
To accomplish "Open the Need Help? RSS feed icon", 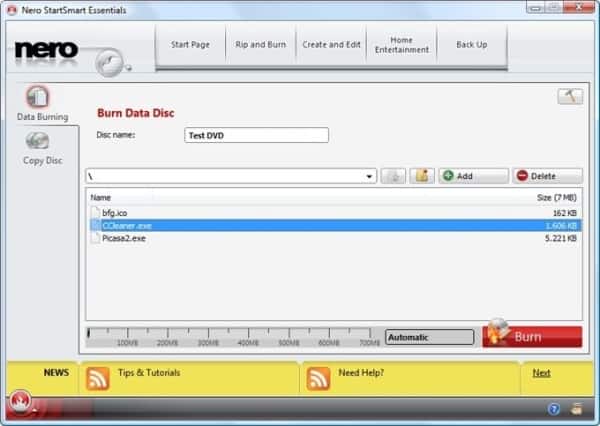I will pos(318,378).
